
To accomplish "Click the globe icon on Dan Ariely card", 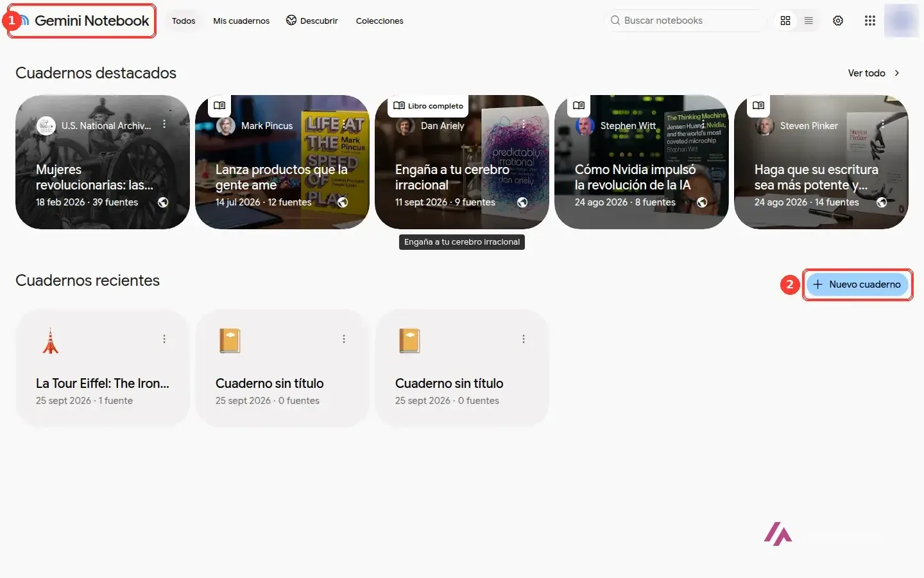I will 522,202.
